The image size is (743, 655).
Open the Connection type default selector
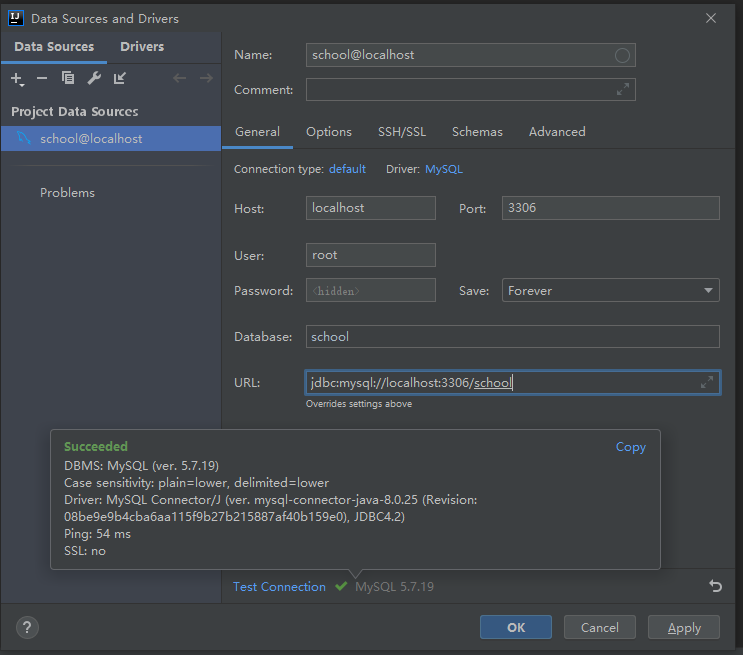click(x=347, y=169)
